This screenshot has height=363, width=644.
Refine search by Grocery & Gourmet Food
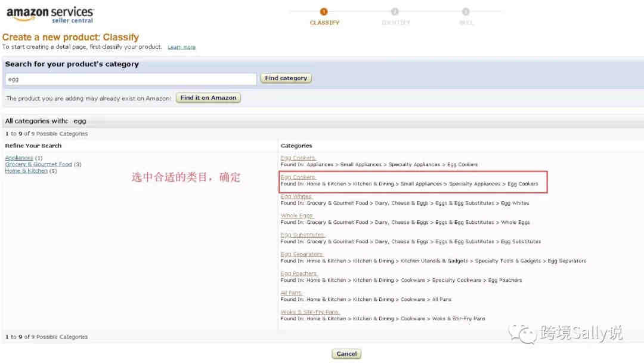pyautogui.click(x=39, y=164)
